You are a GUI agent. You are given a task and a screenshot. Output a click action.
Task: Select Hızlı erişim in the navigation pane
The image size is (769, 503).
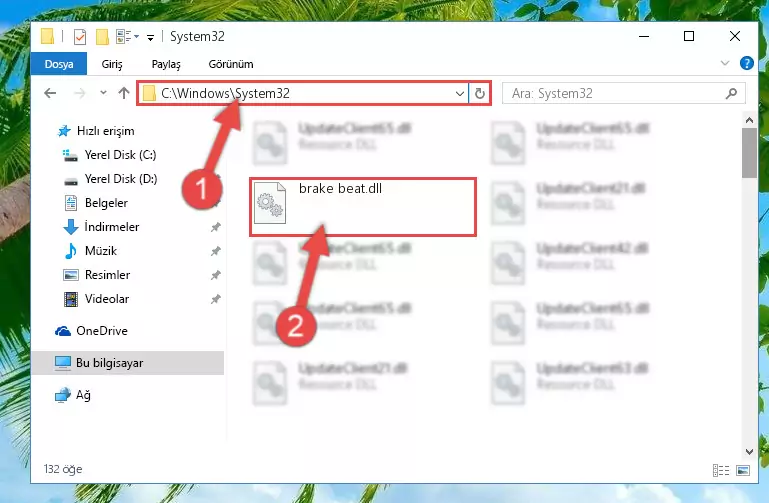(105, 131)
